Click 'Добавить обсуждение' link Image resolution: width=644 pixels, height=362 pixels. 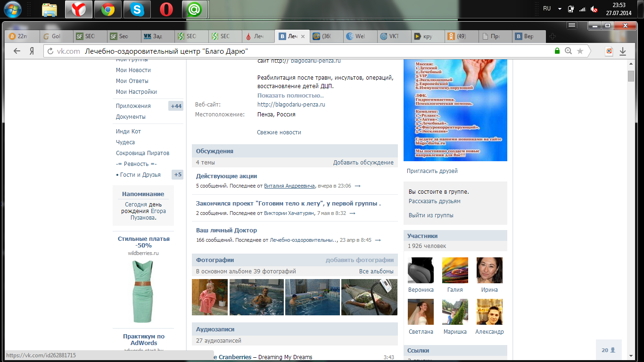[x=363, y=163]
